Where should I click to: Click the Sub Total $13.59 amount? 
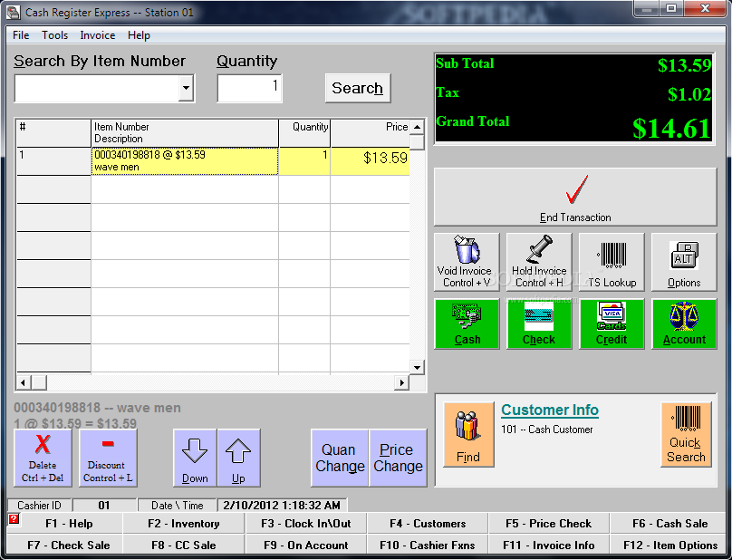pyautogui.click(x=684, y=65)
